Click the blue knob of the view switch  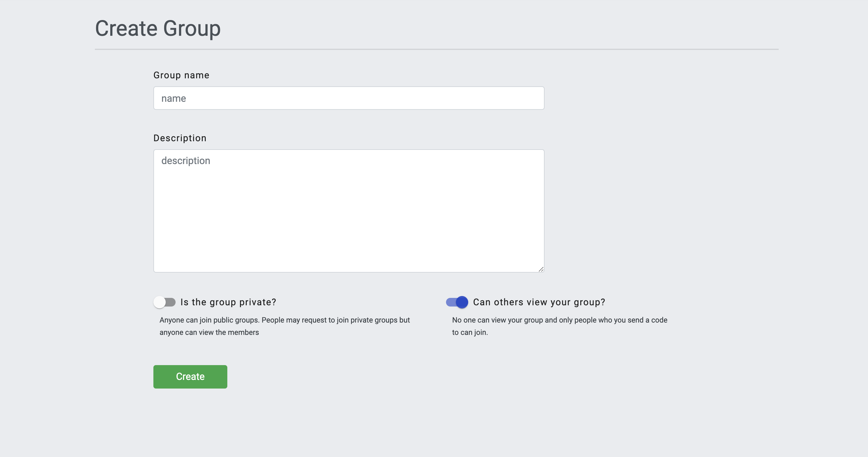[462, 302]
